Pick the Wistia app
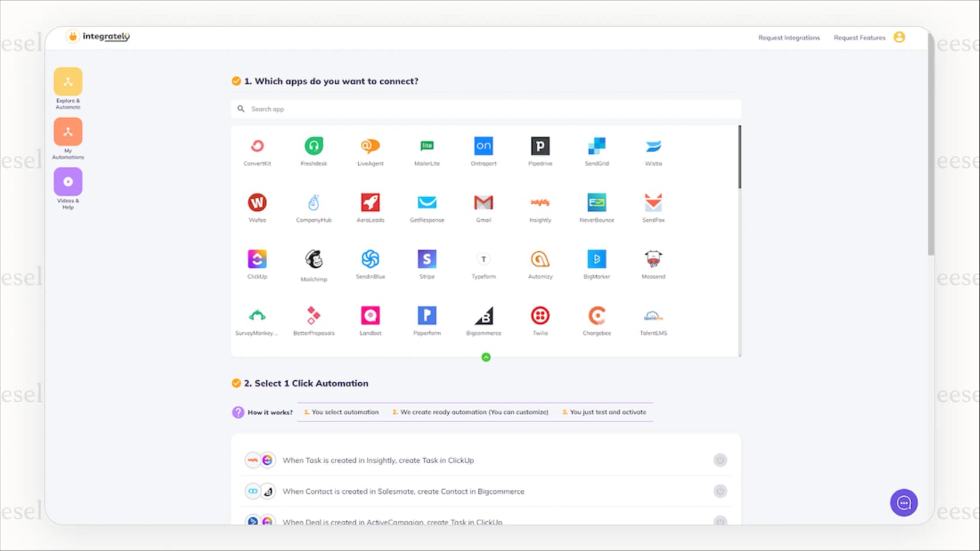Viewport: 980px width, 551px height. pos(653,146)
